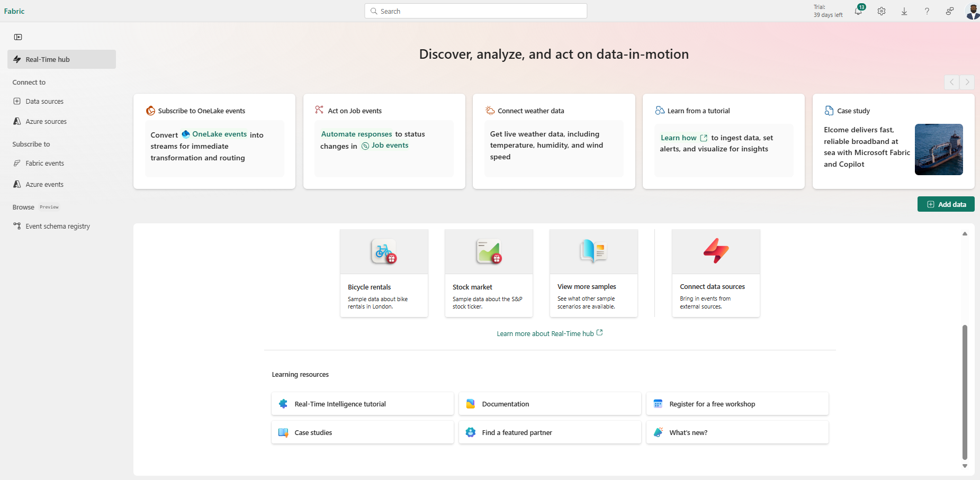
Task: Open the notifications bell icon
Action: point(858,11)
